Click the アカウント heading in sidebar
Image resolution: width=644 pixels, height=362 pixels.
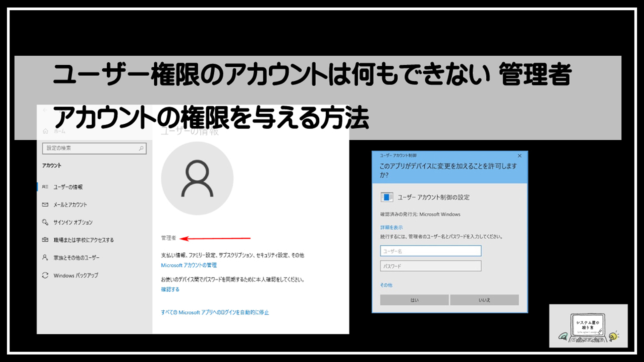52,165
